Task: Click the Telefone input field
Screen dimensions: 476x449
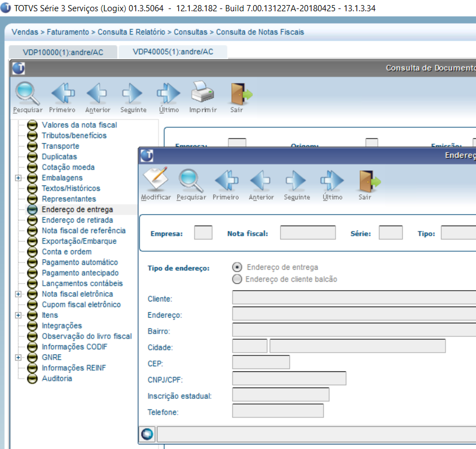Action: [x=278, y=411]
